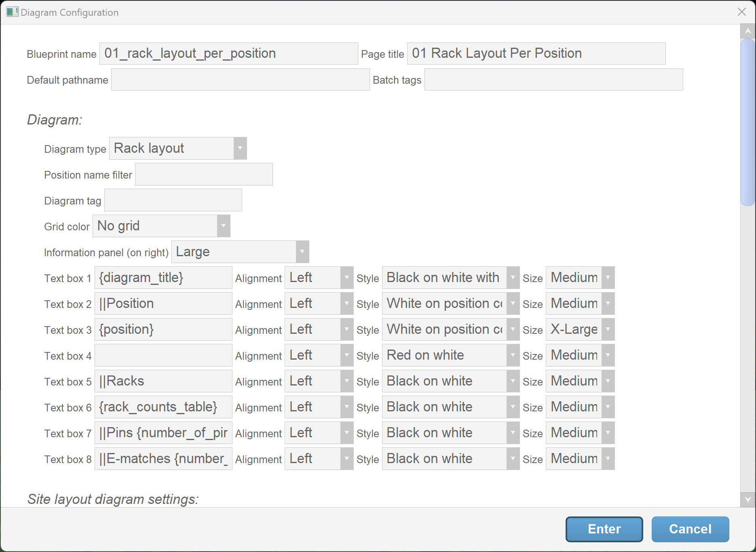Screen dimensions: 756x552
Task: Click the scroll down arrow
Action: point(748,499)
